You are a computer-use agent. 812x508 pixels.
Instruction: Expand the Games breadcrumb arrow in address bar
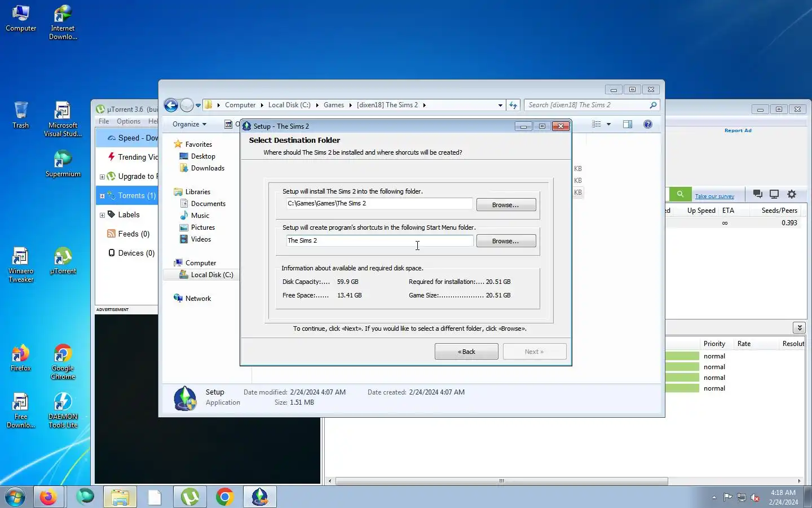[351, 105]
